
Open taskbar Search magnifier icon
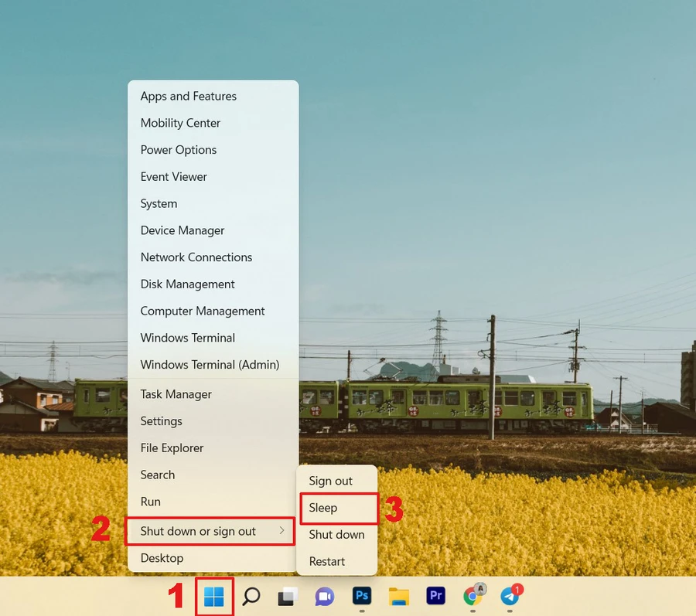tap(251, 597)
